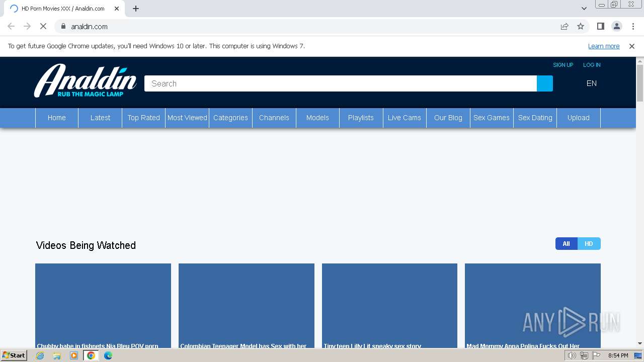Open the Latest nav item

pos(100,118)
